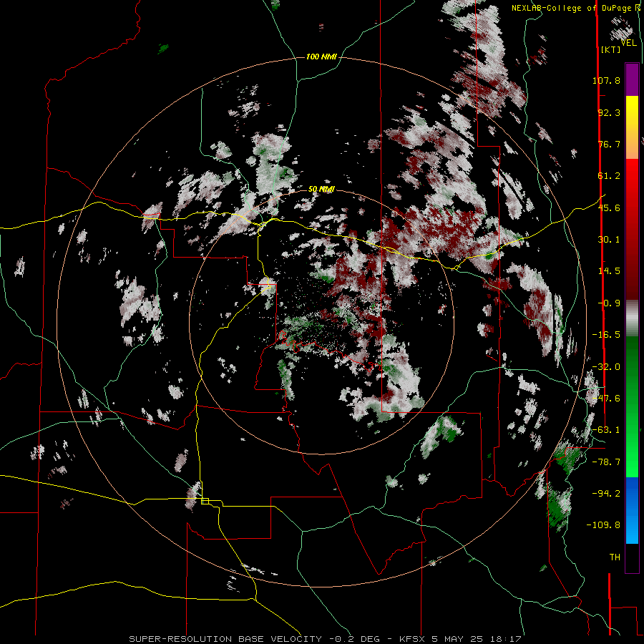This screenshot has height=644, width=644.
Task: Select the 61.2 value on velocity scale
Action: (609, 175)
